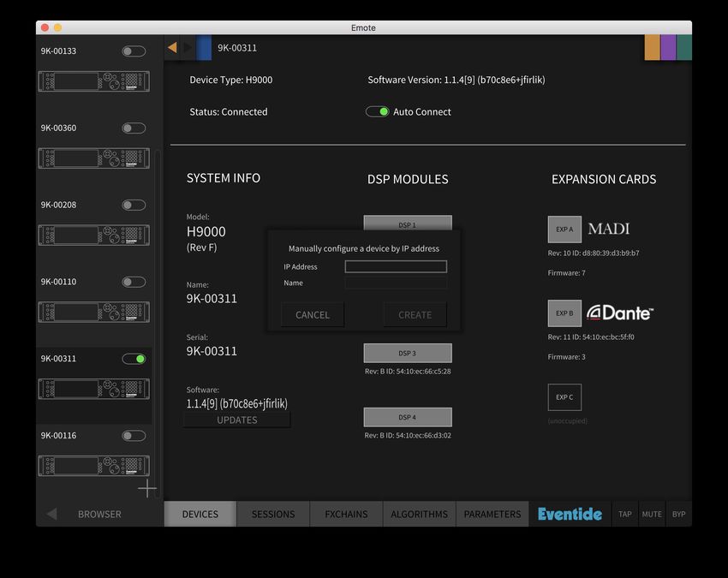This screenshot has width=728, height=578.
Task: Click the H9000 model value
Action: click(x=206, y=232)
